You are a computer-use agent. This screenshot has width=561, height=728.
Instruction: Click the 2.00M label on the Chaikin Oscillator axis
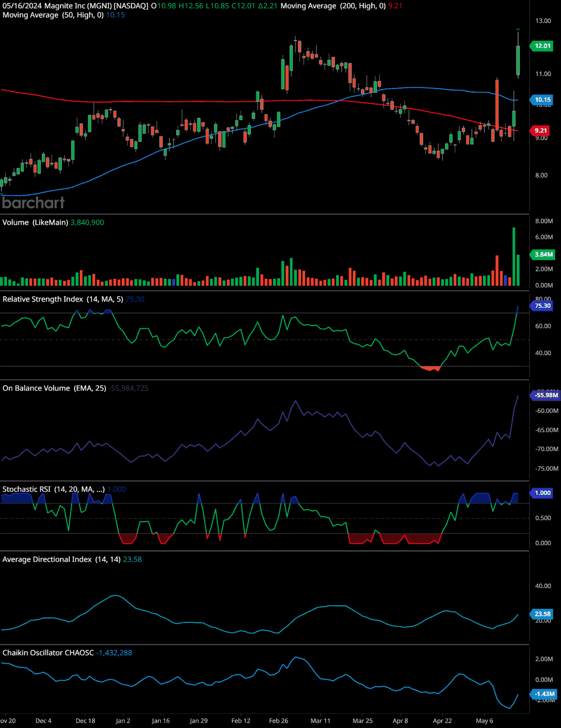tap(544, 660)
